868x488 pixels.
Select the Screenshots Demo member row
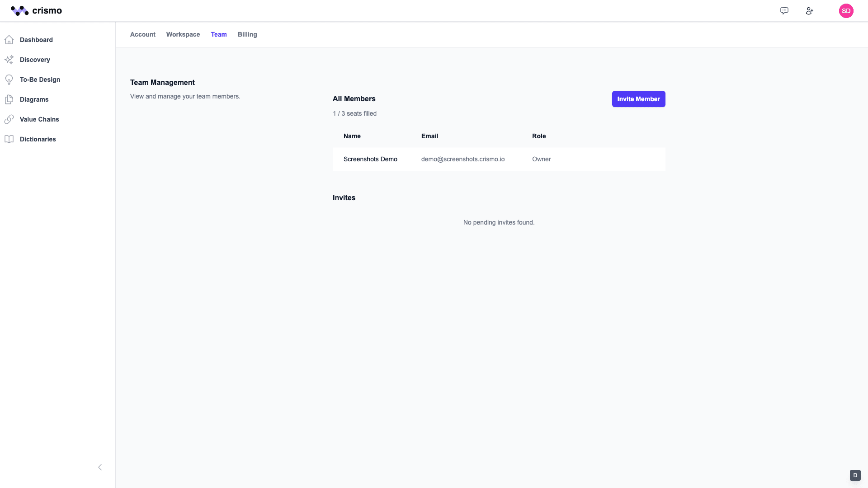click(370, 159)
